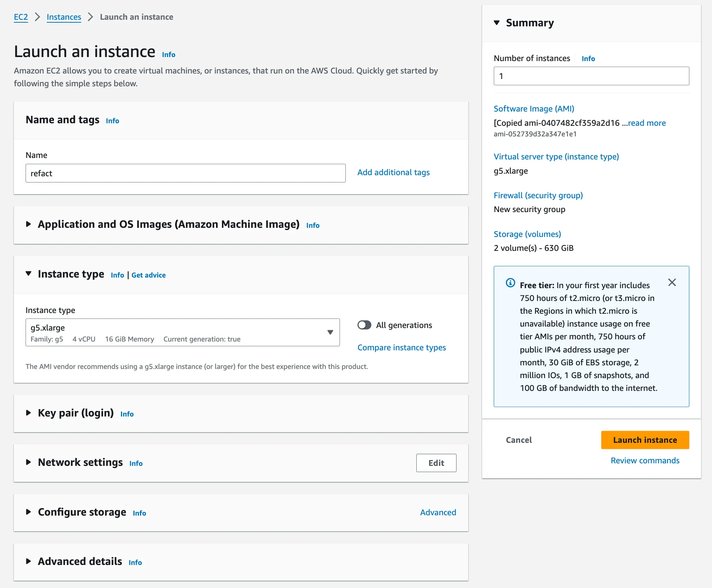Expand the Application and OS Images section
This screenshot has width=712, height=588.
pyautogui.click(x=29, y=225)
